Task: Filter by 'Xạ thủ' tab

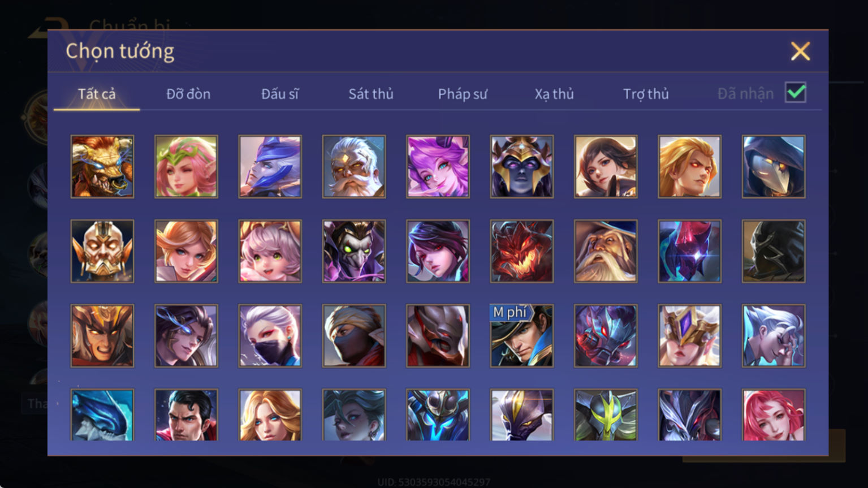Action: [x=554, y=94]
